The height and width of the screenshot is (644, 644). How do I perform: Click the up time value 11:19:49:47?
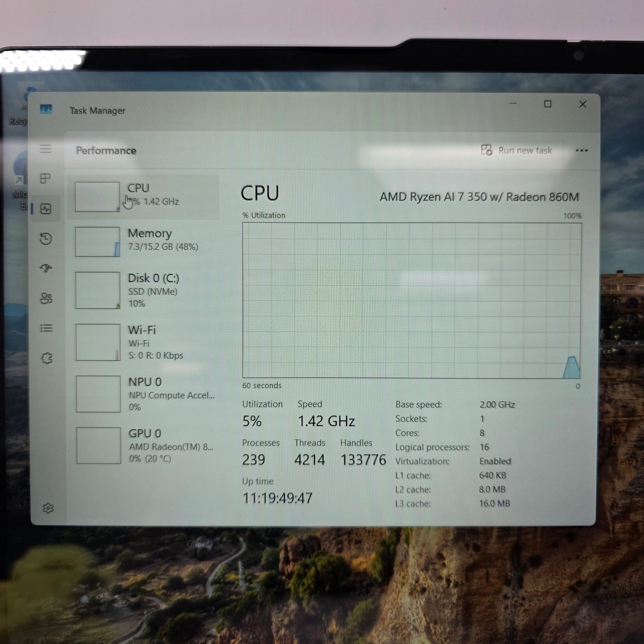(277, 498)
